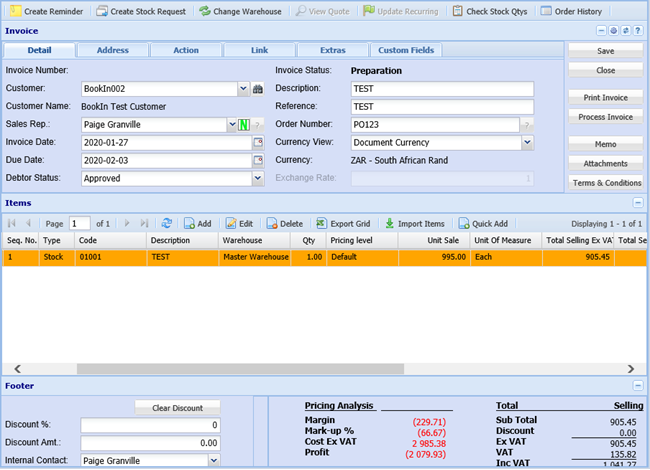
Task: Open the Custom Fields tab
Action: (x=406, y=50)
